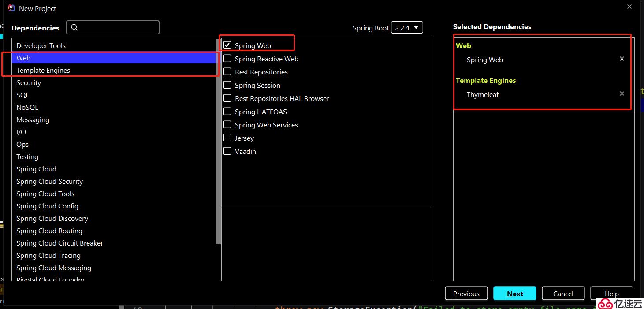Select the Spring Cloud Discovery category

114,218
